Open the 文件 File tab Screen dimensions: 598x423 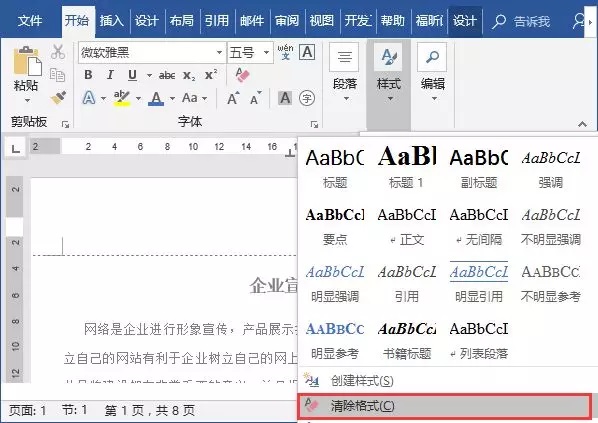pos(30,20)
